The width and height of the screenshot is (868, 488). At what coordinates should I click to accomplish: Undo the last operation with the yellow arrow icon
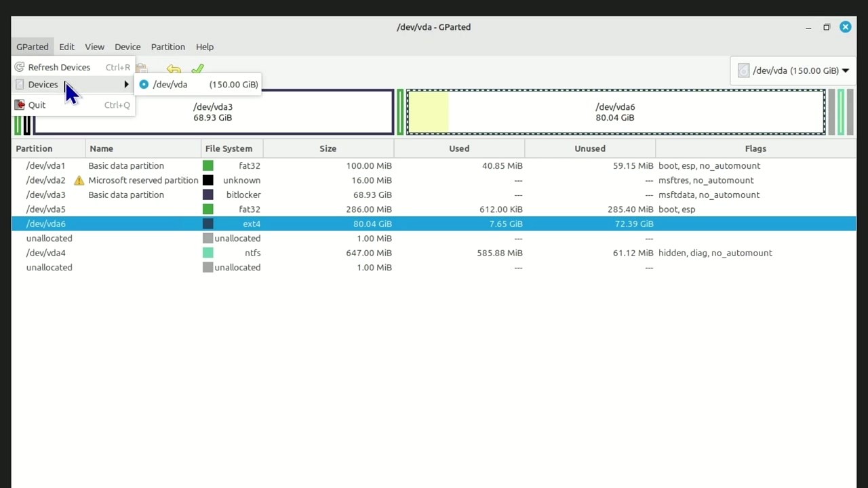point(174,70)
